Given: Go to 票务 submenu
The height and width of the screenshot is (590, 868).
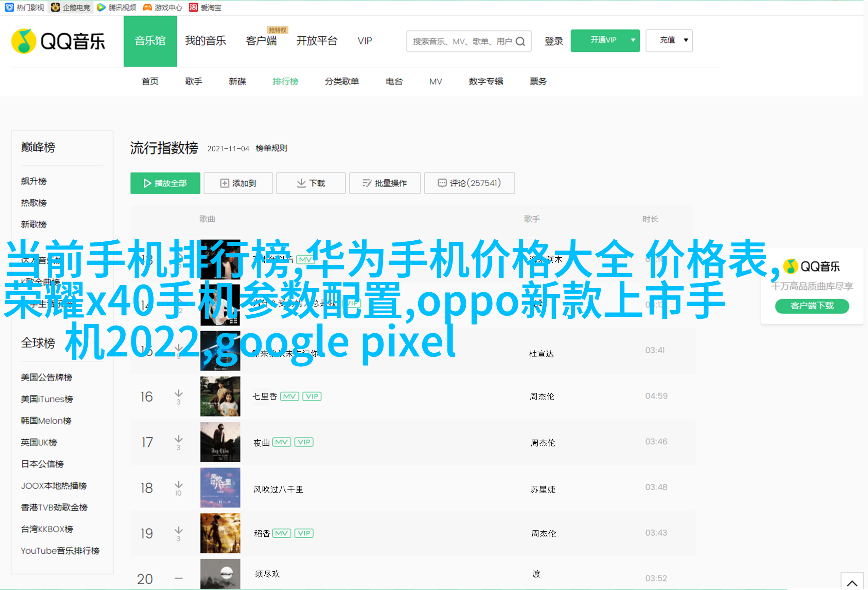Looking at the screenshot, I should coord(538,81).
